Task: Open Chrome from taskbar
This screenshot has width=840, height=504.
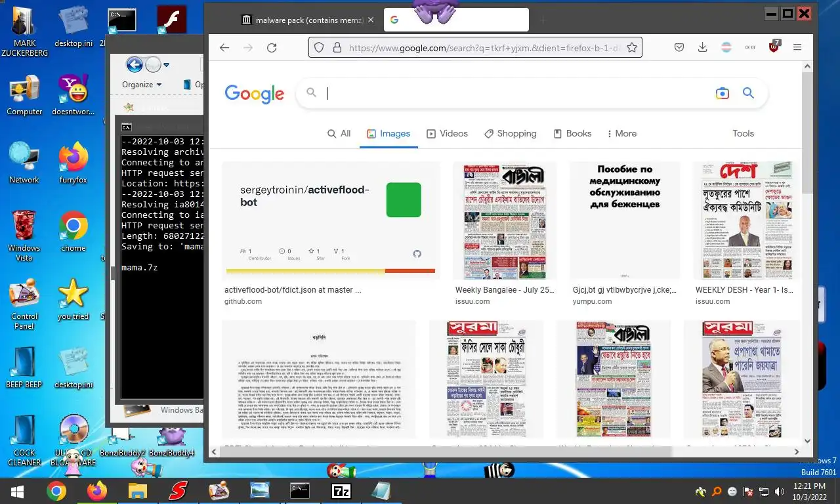Action: (56, 491)
